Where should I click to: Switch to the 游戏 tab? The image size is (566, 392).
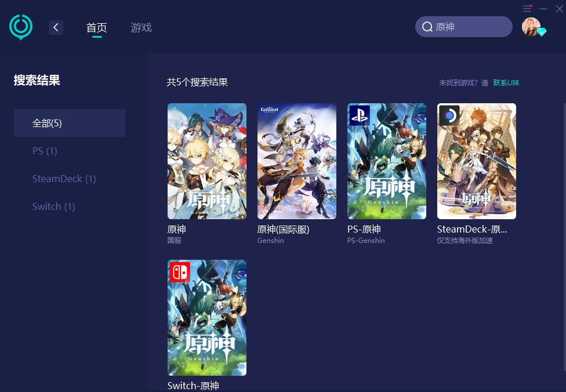[x=141, y=27]
